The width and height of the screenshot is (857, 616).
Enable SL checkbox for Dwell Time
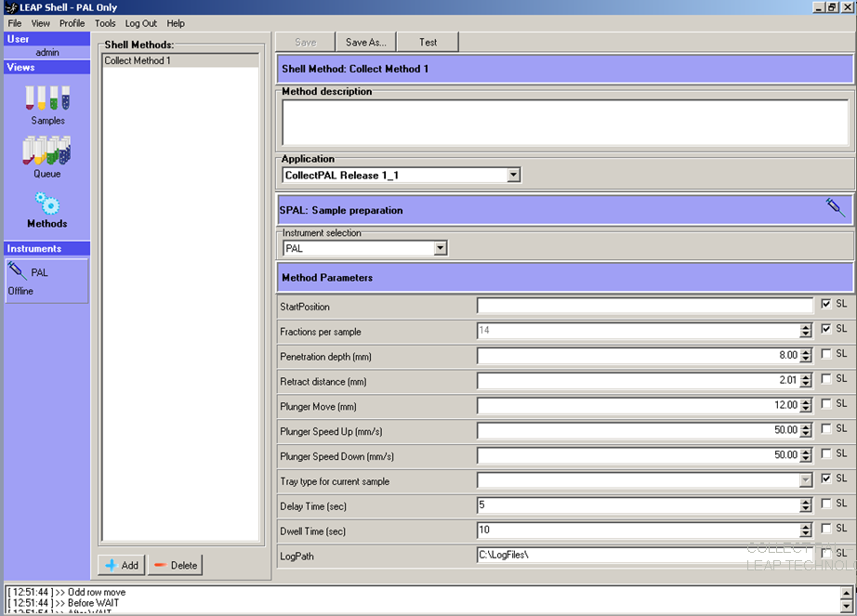(826, 529)
